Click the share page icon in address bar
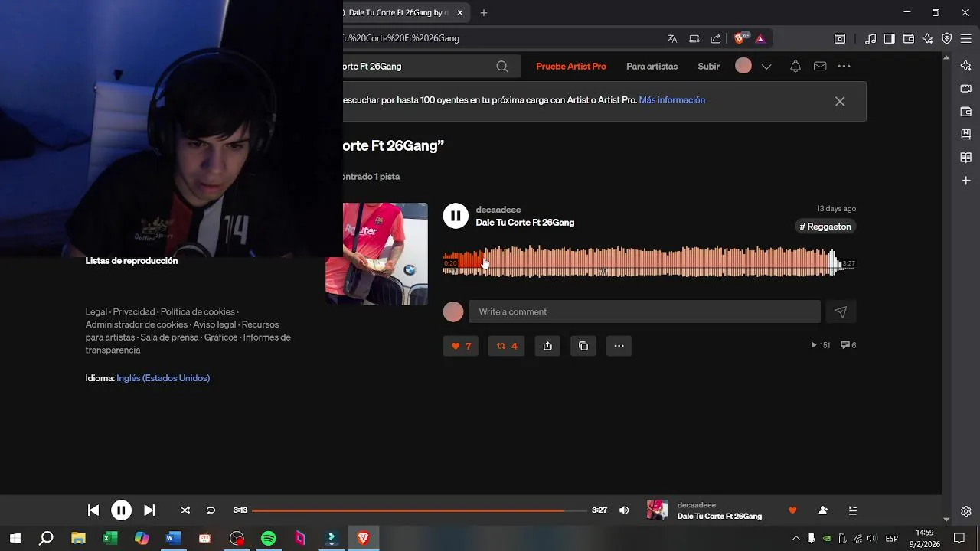 tap(716, 38)
